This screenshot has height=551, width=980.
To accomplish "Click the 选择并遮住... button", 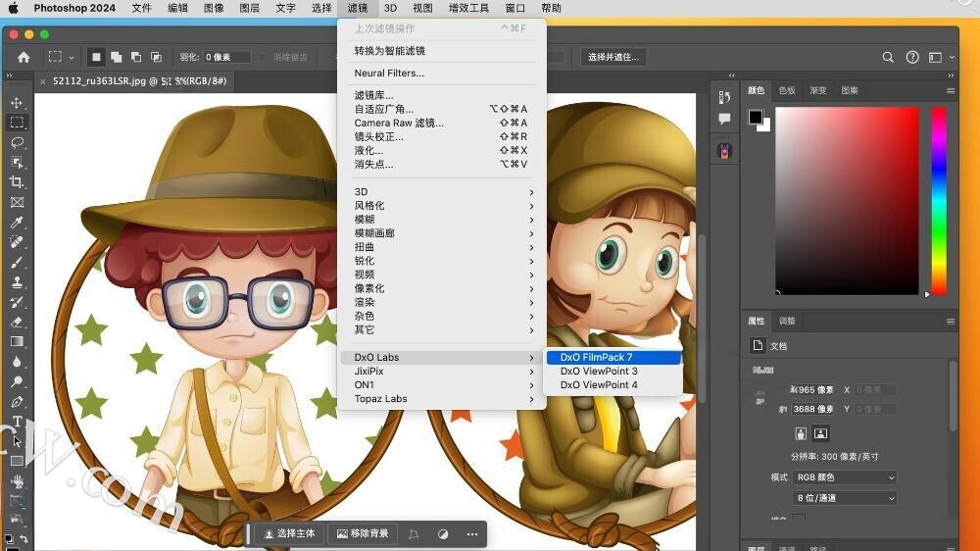I will 613,57.
